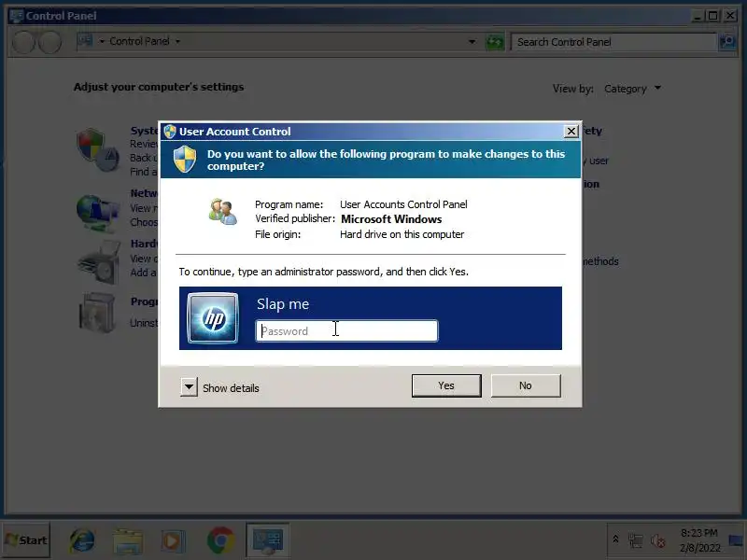
Task: Click the Control Panel breadcrumb in address bar
Action: [x=139, y=41]
